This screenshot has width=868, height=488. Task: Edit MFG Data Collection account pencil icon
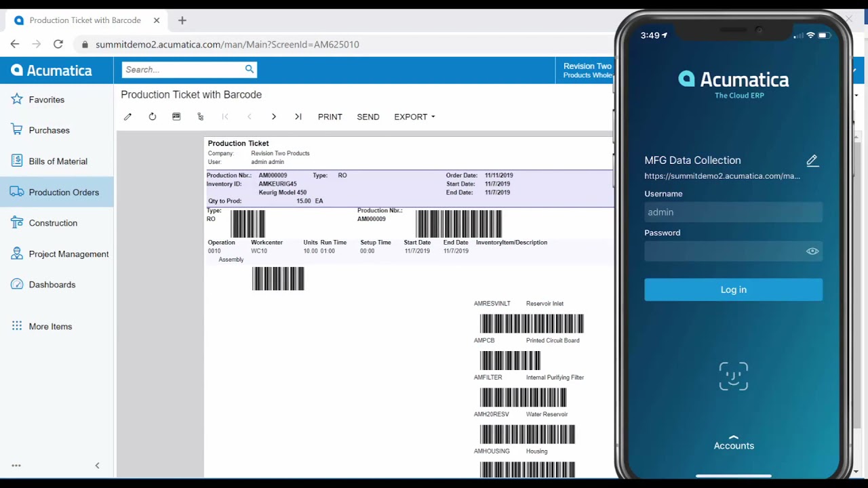[812, 160]
